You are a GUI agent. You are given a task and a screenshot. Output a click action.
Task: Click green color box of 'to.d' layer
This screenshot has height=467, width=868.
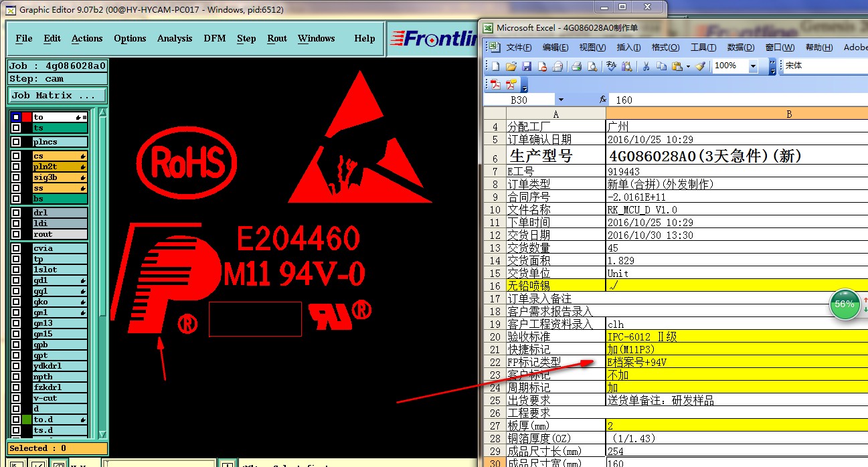pyautogui.click(x=27, y=419)
